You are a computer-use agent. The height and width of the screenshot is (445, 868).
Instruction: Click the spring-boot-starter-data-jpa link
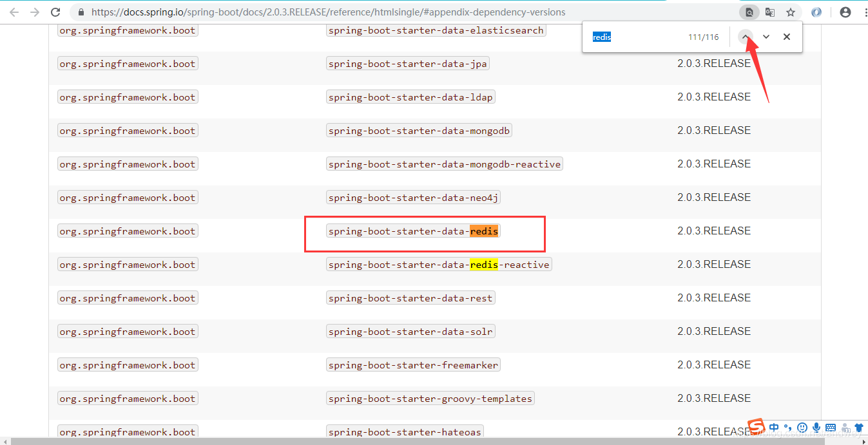(x=407, y=63)
